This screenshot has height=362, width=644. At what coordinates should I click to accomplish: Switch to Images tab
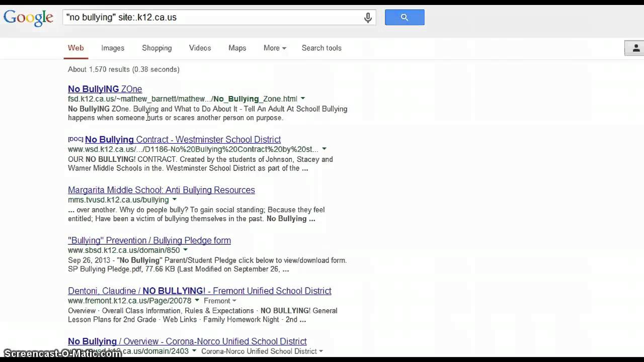(x=113, y=48)
